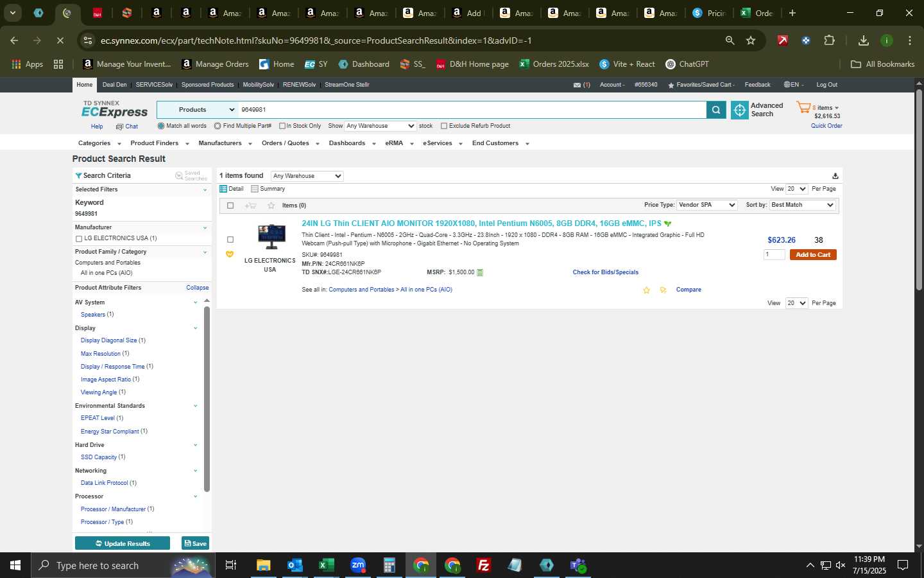
Task: Check the LG ELECTRONICS USA manufacturer filter
Action: [79, 239]
